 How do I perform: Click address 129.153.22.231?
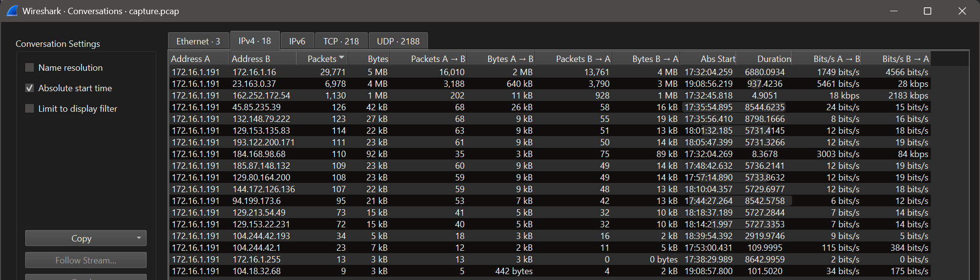click(x=261, y=224)
